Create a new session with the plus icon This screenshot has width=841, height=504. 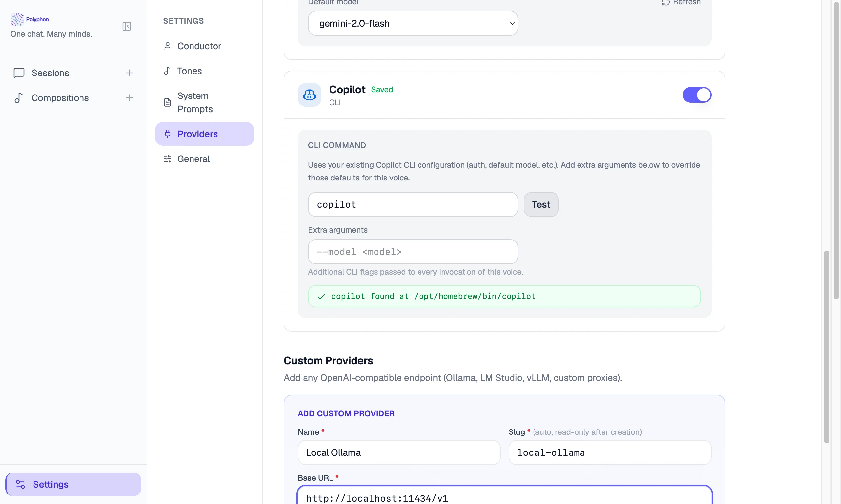click(x=129, y=73)
